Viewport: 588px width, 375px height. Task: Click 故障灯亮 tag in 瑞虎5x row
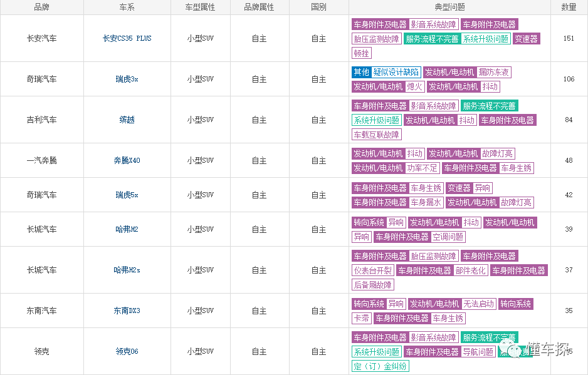[x=516, y=203]
